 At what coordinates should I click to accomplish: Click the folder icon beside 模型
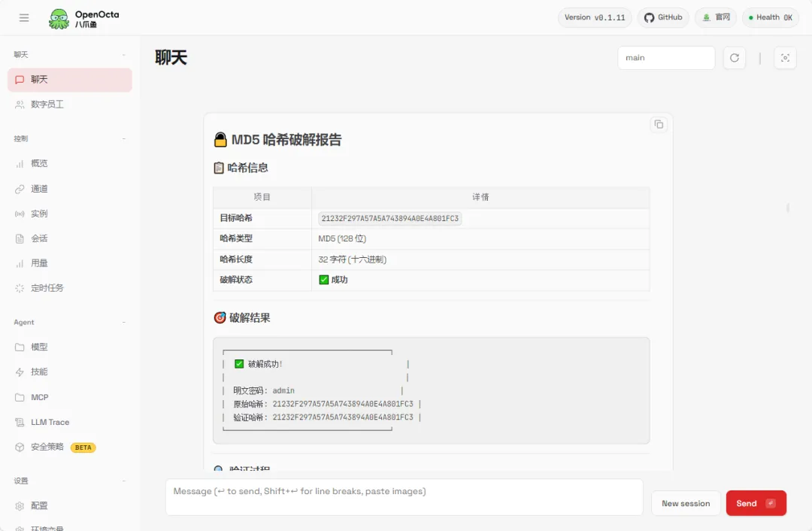point(20,347)
